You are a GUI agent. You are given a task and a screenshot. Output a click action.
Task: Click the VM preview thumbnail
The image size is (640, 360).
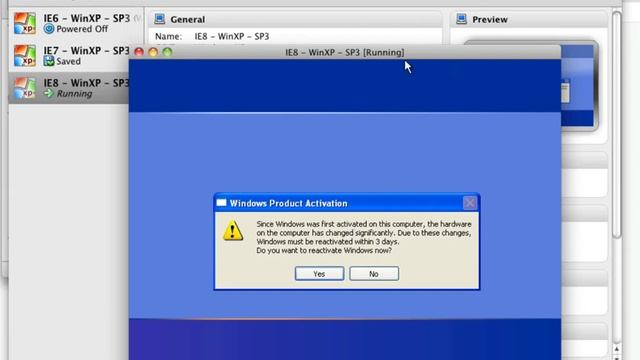(579, 86)
